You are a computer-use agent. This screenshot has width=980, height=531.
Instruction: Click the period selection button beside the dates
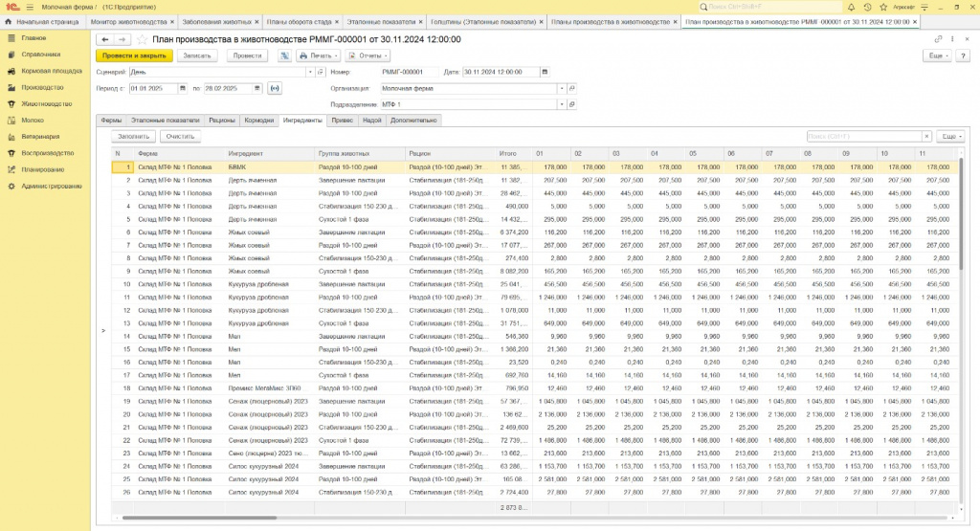click(276, 88)
